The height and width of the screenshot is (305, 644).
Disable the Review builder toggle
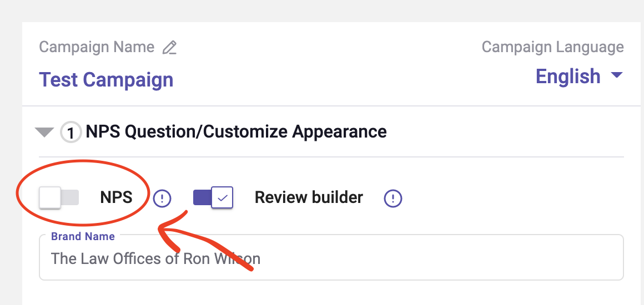[213, 197]
